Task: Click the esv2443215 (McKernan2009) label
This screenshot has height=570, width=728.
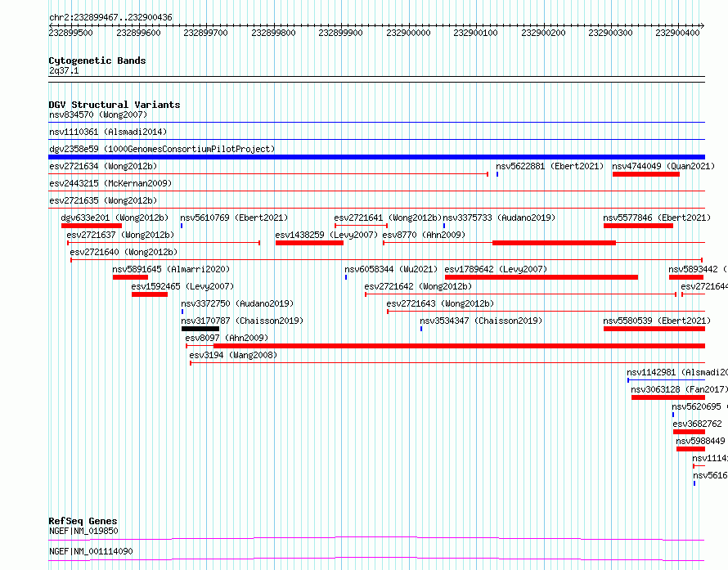Action: click(110, 183)
